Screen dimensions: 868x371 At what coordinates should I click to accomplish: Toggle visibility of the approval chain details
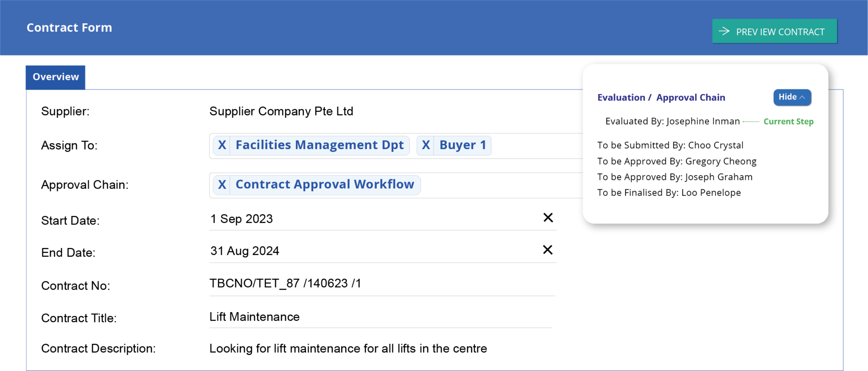point(792,97)
